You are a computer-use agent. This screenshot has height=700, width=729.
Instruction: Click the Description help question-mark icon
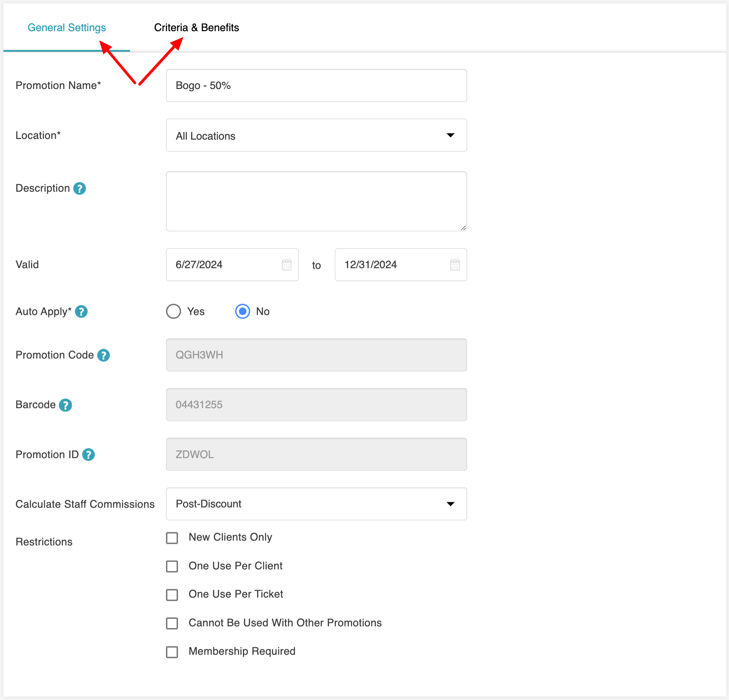[80, 189]
